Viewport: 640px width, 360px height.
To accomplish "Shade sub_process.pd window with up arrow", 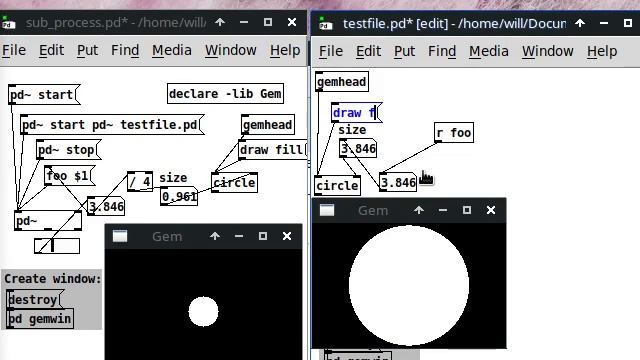I will click(x=220, y=22).
